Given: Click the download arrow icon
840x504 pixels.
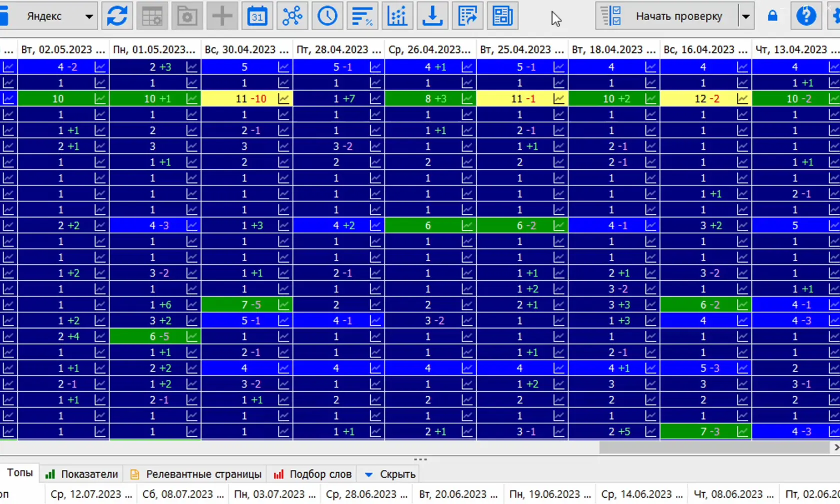Looking at the screenshot, I should [x=432, y=16].
